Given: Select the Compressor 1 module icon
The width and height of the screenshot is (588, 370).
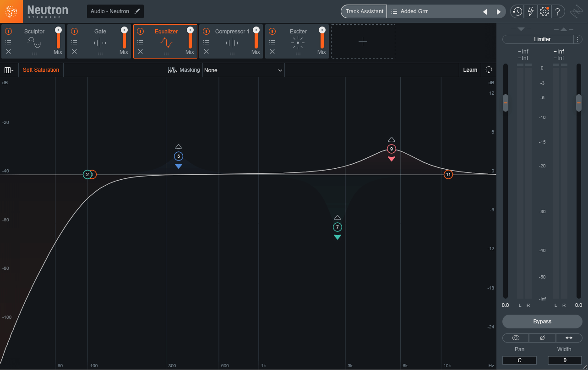Looking at the screenshot, I should [x=232, y=43].
